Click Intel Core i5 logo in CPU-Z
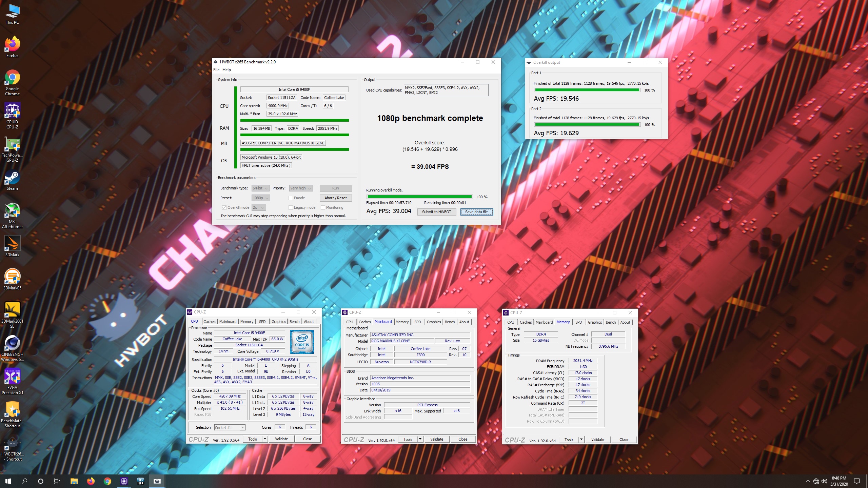The height and width of the screenshot is (488, 868). click(x=302, y=342)
